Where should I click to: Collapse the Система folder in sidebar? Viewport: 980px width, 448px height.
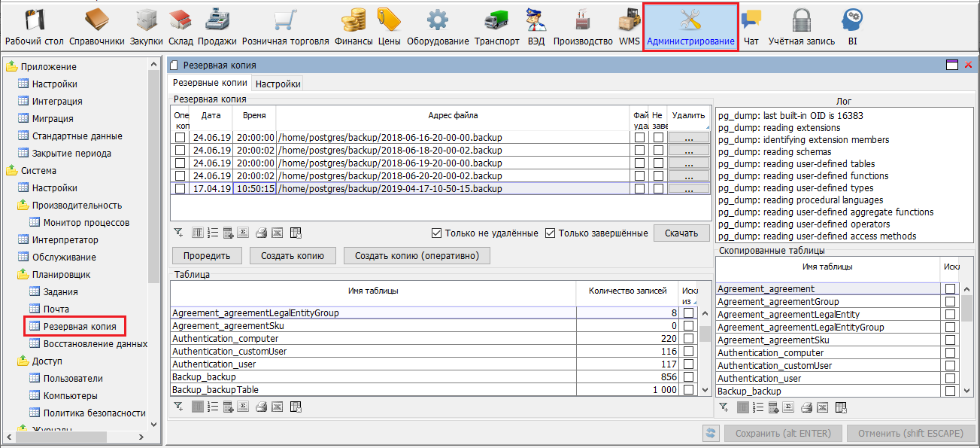12,171
